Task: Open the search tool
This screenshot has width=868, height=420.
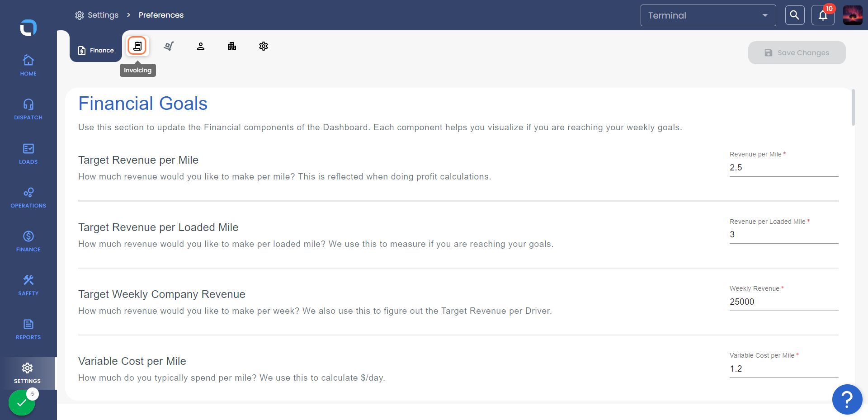Action: [x=794, y=15]
